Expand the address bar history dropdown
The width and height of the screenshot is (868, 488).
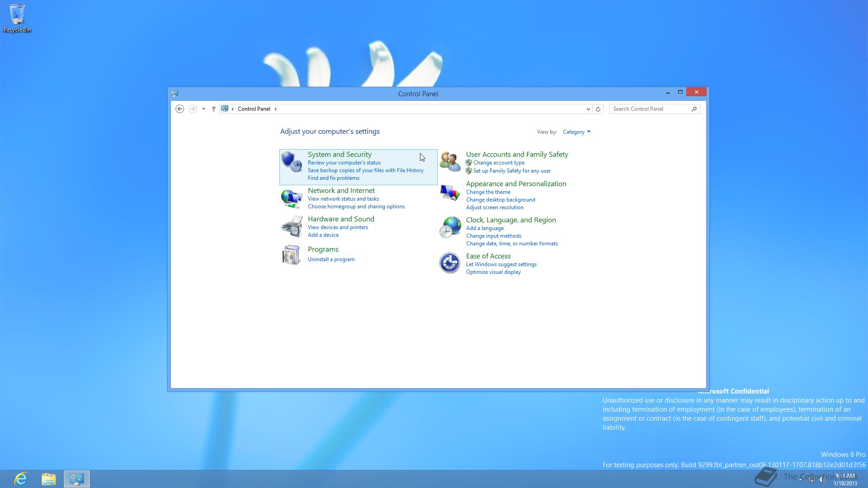(588, 109)
